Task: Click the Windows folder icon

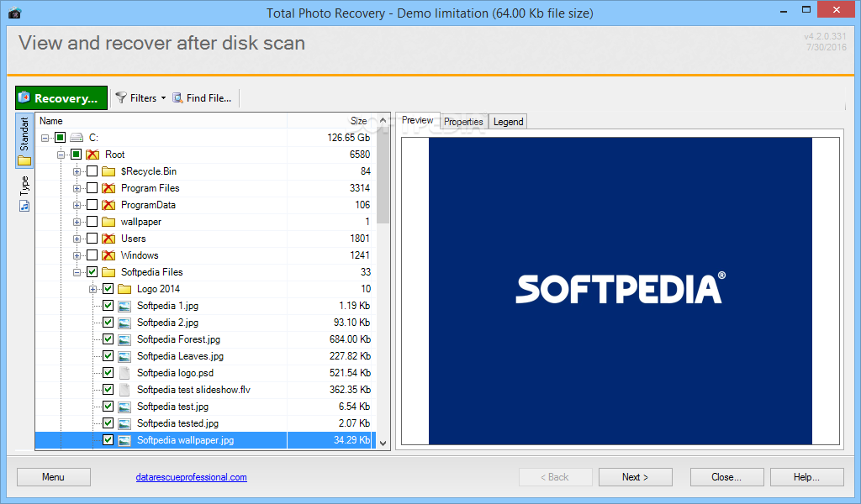Action: point(108,255)
